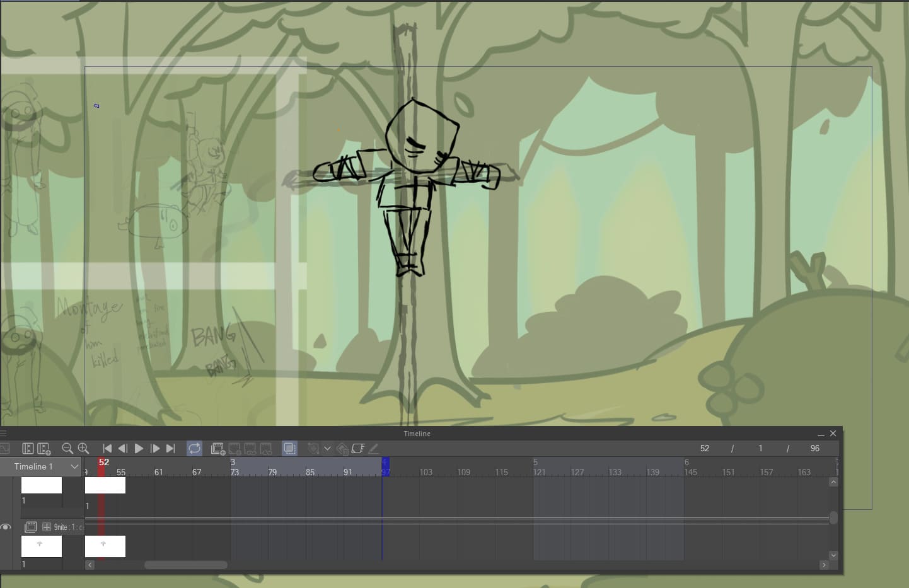Create a new animation cel
Viewport: 909px width, 588px height.
coord(218,448)
